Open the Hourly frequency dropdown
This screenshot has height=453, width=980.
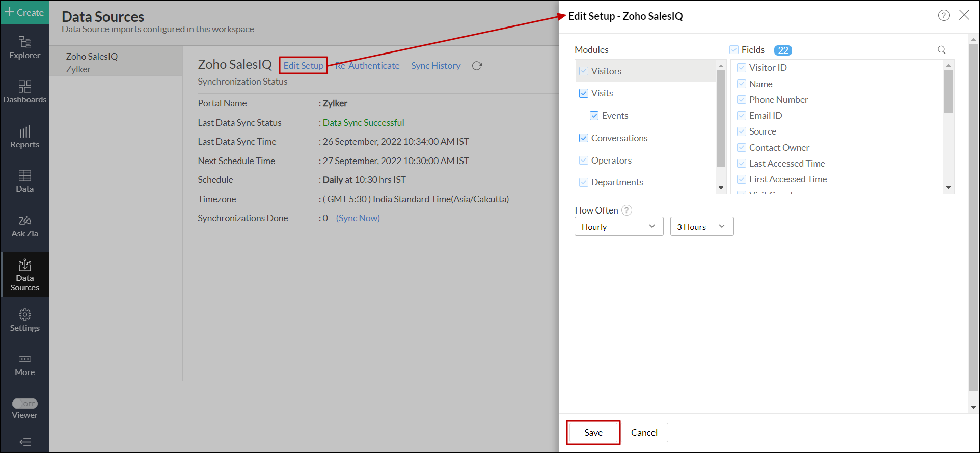[x=619, y=227]
